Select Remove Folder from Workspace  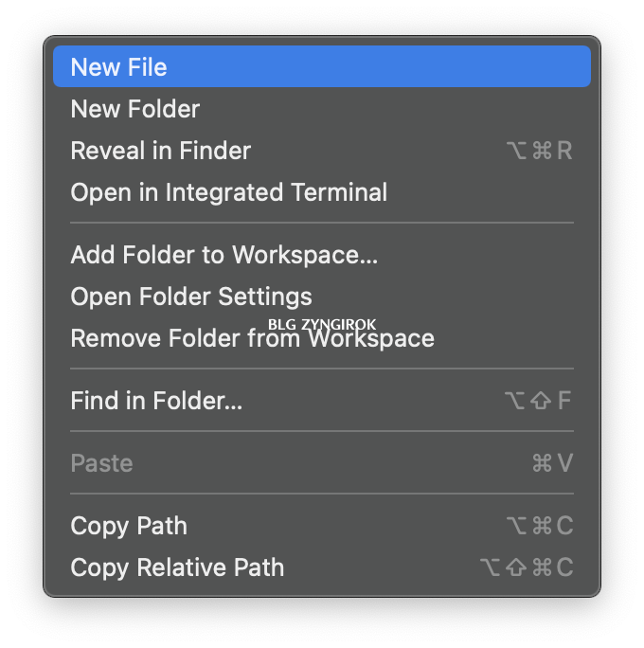(322, 338)
